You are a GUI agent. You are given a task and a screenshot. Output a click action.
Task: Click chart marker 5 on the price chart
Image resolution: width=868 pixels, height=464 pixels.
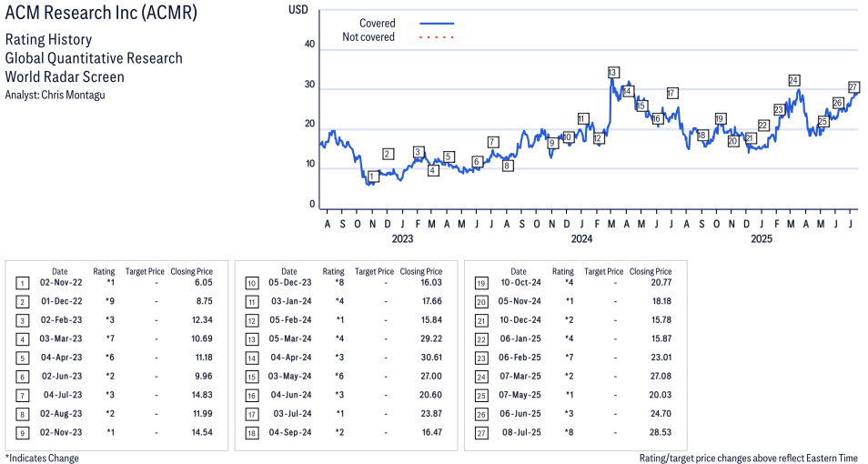point(449,157)
